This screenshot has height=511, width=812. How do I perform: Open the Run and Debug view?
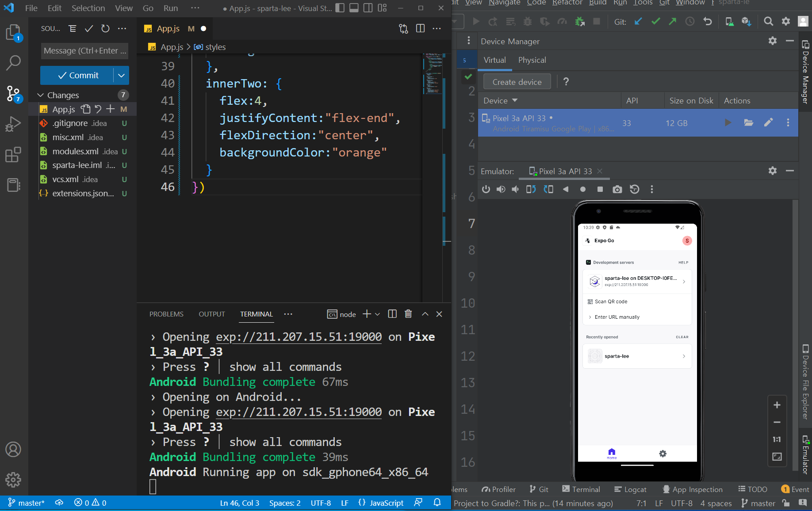point(13,124)
